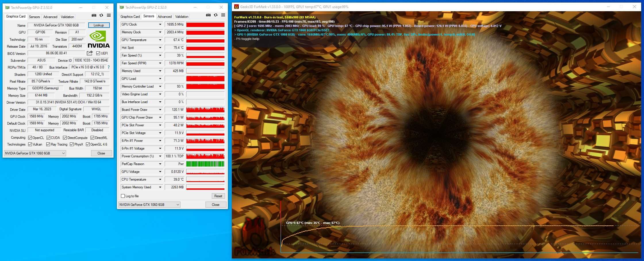Click Close button in Sensors window

(216, 205)
